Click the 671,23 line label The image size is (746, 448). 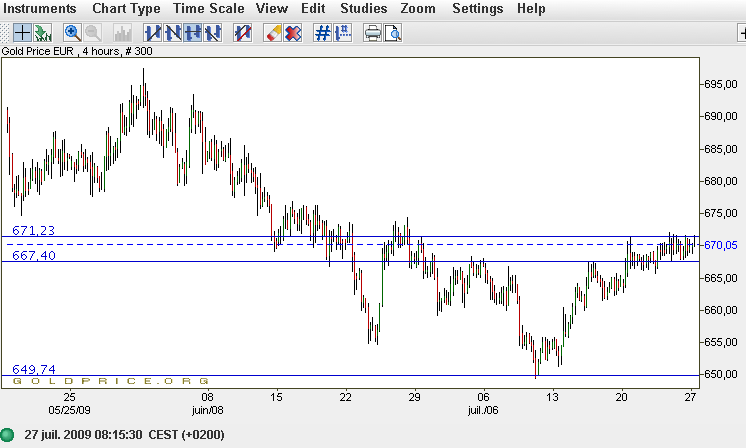(x=33, y=231)
